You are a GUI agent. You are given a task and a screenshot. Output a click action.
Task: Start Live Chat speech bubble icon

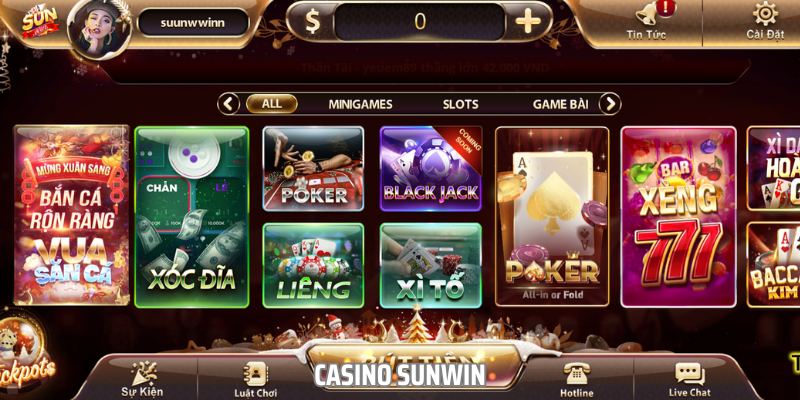[690, 374]
